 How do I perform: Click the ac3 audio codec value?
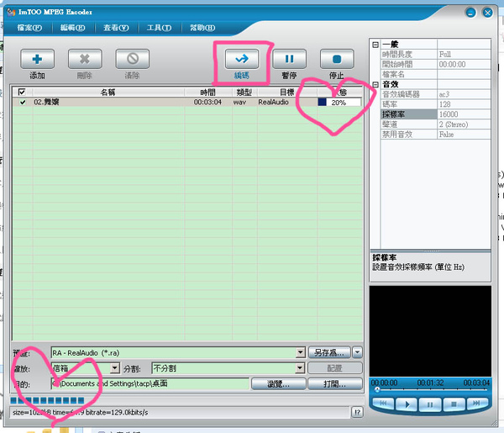(444, 94)
